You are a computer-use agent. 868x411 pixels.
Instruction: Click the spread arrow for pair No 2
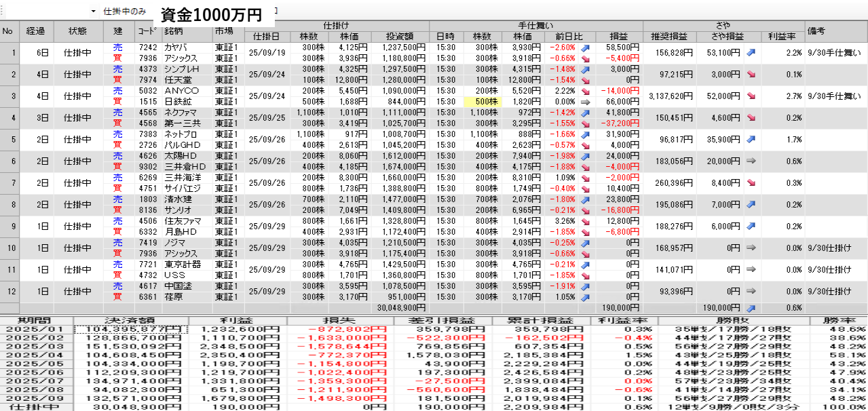pyautogui.click(x=751, y=75)
